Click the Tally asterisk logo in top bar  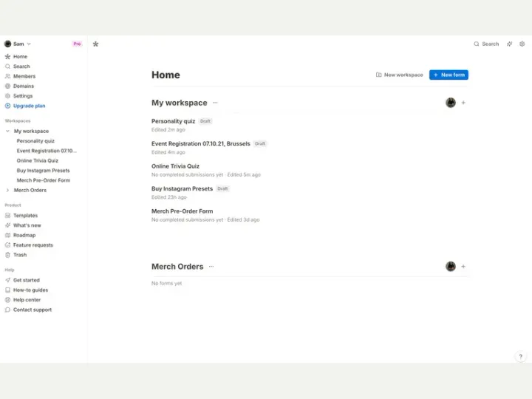95,44
